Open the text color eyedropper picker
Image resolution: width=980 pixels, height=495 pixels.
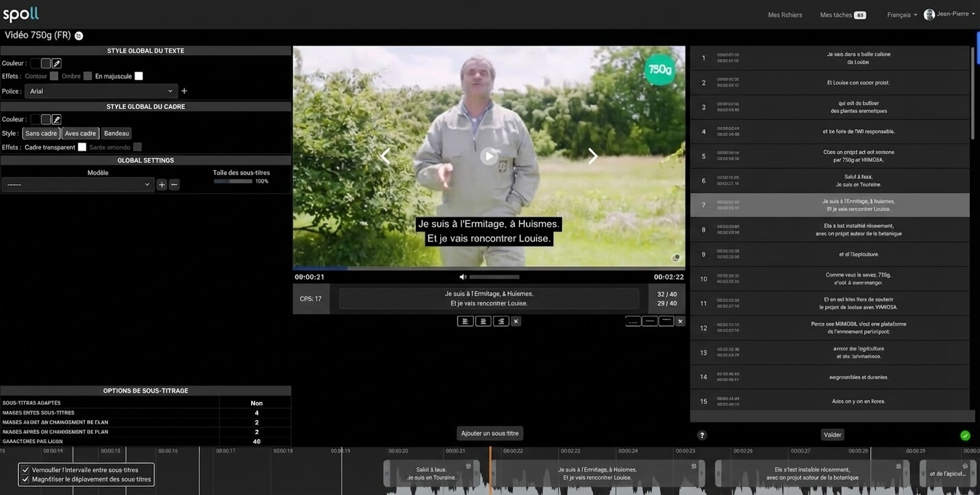coord(57,63)
